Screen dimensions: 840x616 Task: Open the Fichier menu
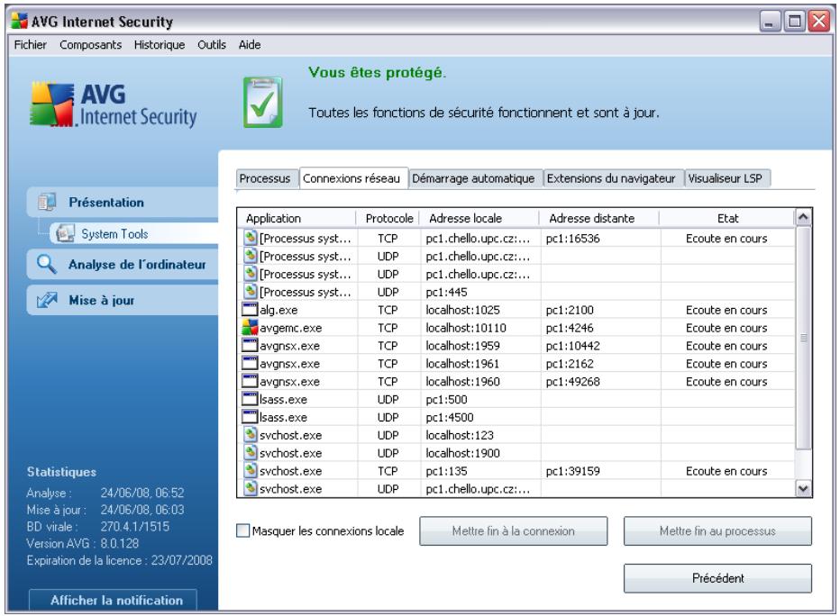point(30,45)
